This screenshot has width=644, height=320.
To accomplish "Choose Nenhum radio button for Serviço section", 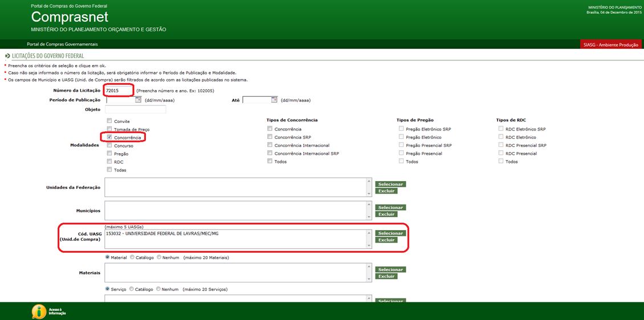I will [158, 289].
